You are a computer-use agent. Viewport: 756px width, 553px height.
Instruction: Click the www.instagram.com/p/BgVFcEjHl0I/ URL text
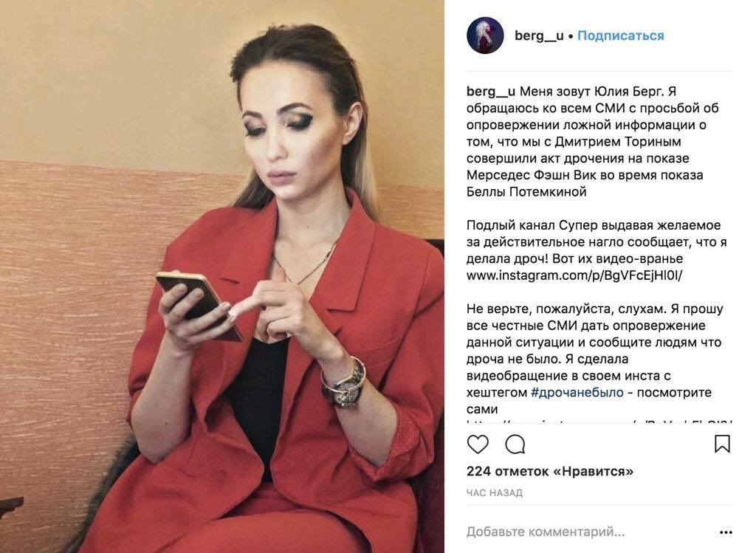point(574,276)
